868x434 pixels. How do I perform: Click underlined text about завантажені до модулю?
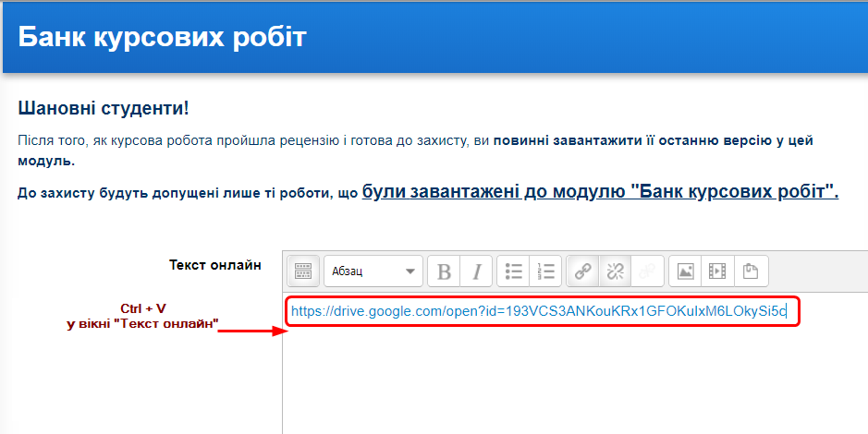pos(600,192)
